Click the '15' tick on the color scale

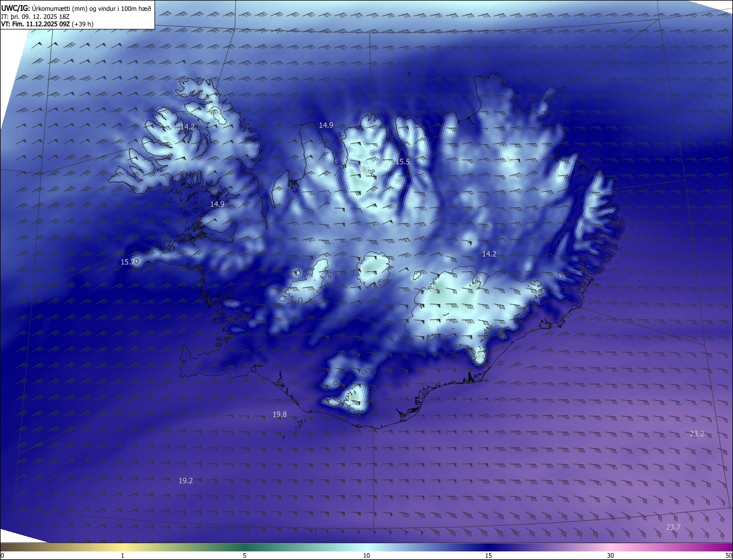(x=488, y=555)
